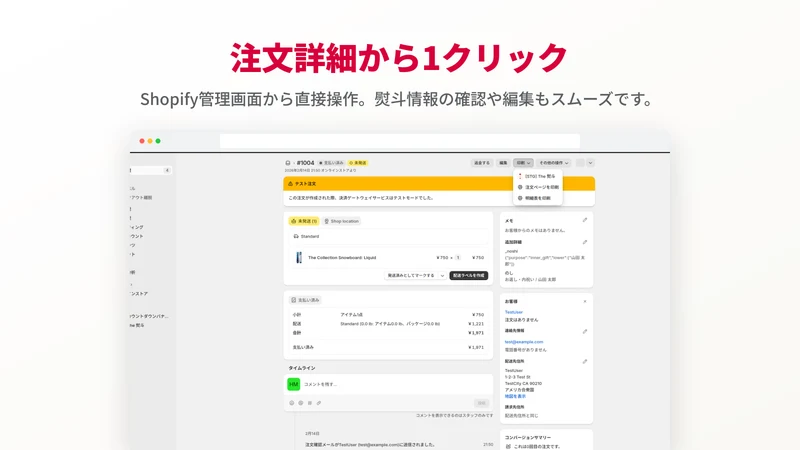Attach a file with the paperclip icon
The height and width of the screenshot is (450, 800).
(319, 403)
